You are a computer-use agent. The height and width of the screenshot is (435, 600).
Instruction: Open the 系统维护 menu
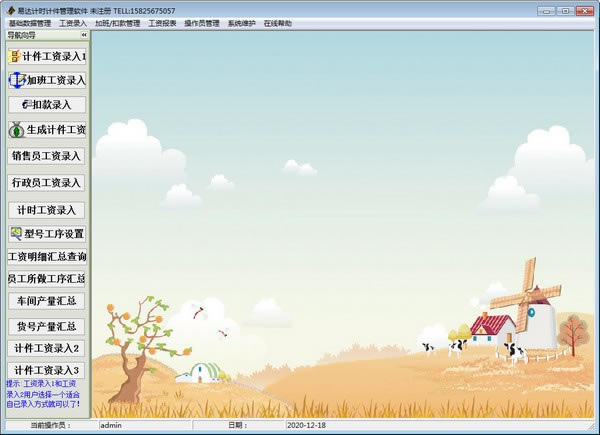tap(241, 22)
